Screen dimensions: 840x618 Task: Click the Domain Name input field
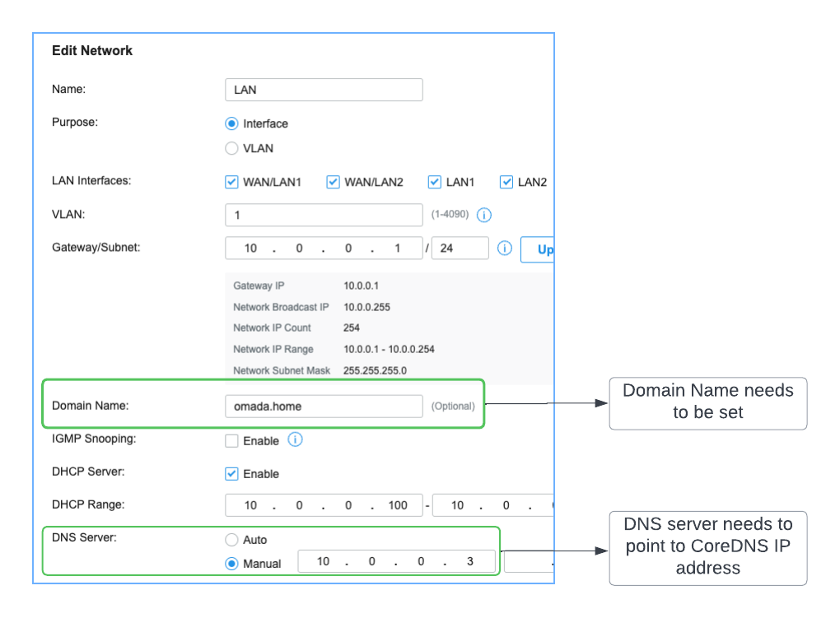324,406
